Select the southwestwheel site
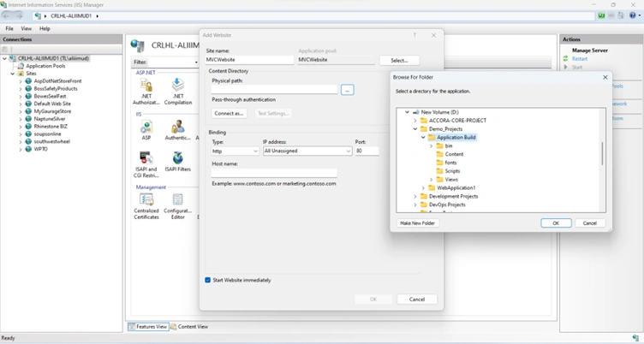This screenshot has width=644, height=344. pos(51,141)
